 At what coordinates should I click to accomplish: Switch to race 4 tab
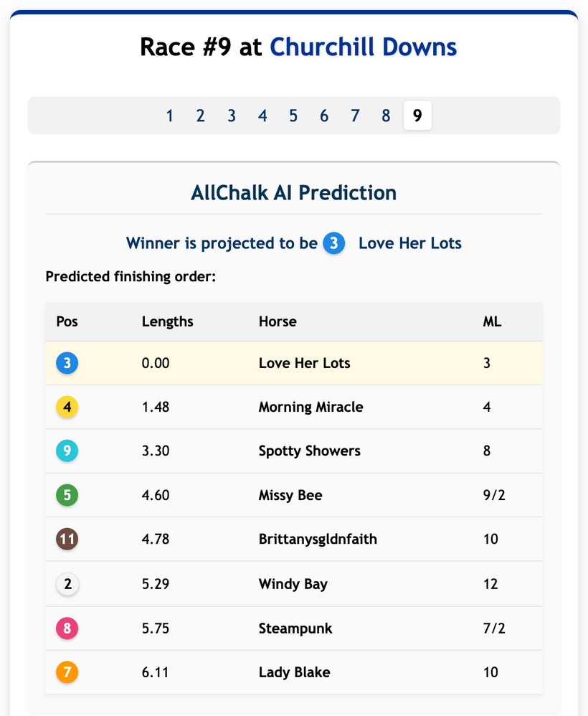[x=262, y=116]
